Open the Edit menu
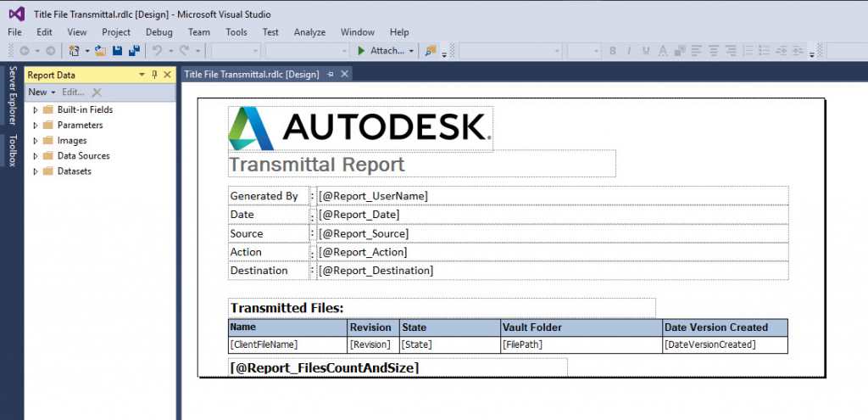 (x=44, y=32)
